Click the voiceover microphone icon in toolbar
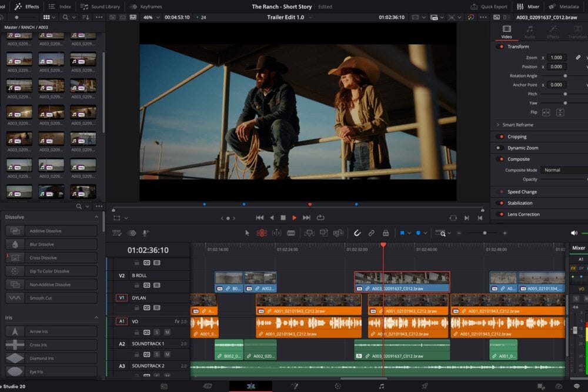588x392 pixels. pyautogui.click(x=145, y=233)
